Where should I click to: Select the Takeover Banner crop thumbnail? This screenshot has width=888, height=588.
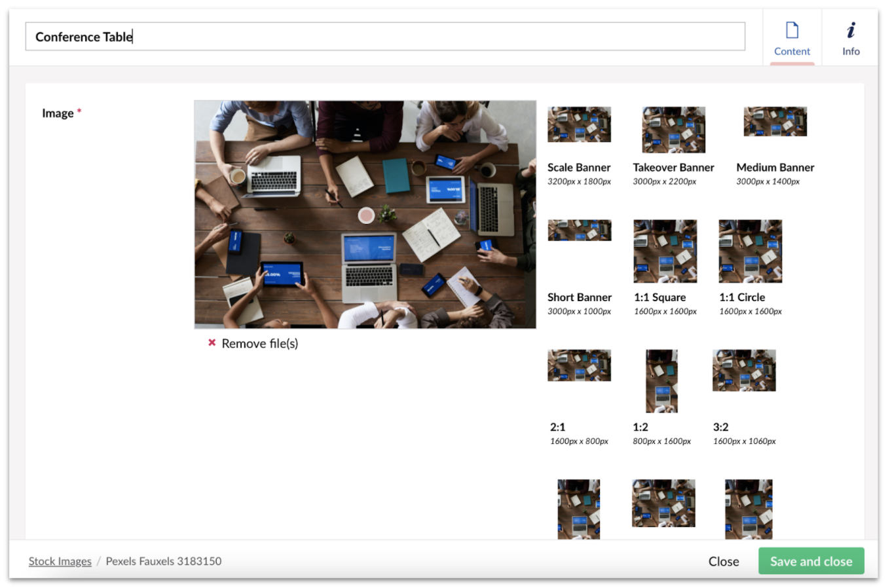click(673, 130)
